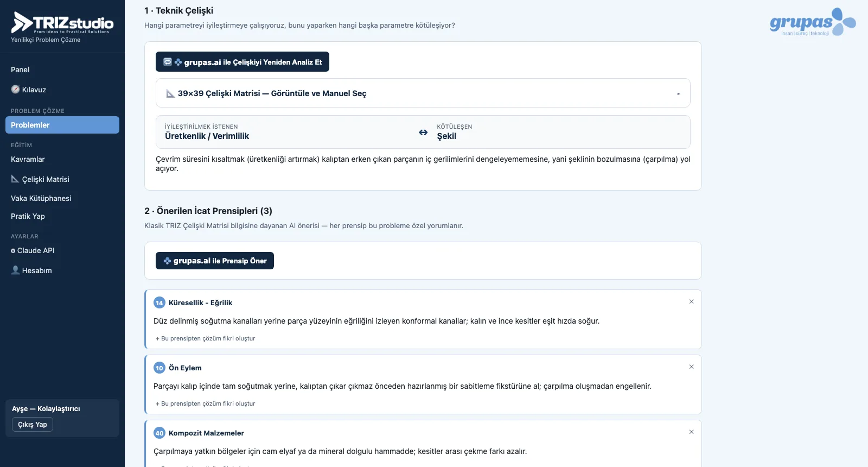Image resolution: width=868 pixels, height=467 pixels.
Task: Click Çelişkiyi Yeniden Analiz Et button
Action: pyautogui.click(x=242, y=62)
